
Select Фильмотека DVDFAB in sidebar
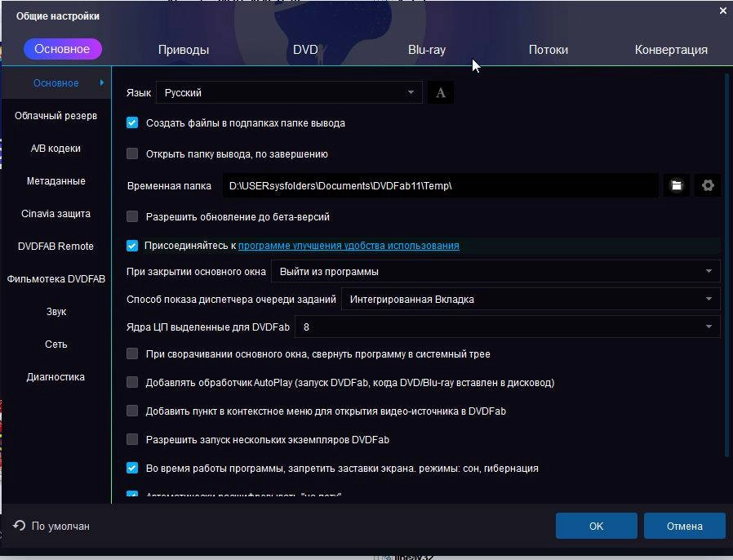pyautogui.click(x=56, y=279)
